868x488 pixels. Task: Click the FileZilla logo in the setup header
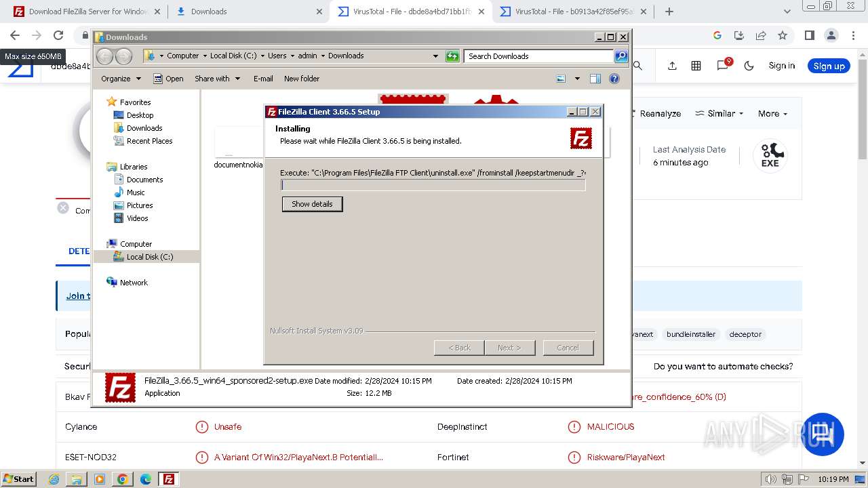click(x=581, y=138)
